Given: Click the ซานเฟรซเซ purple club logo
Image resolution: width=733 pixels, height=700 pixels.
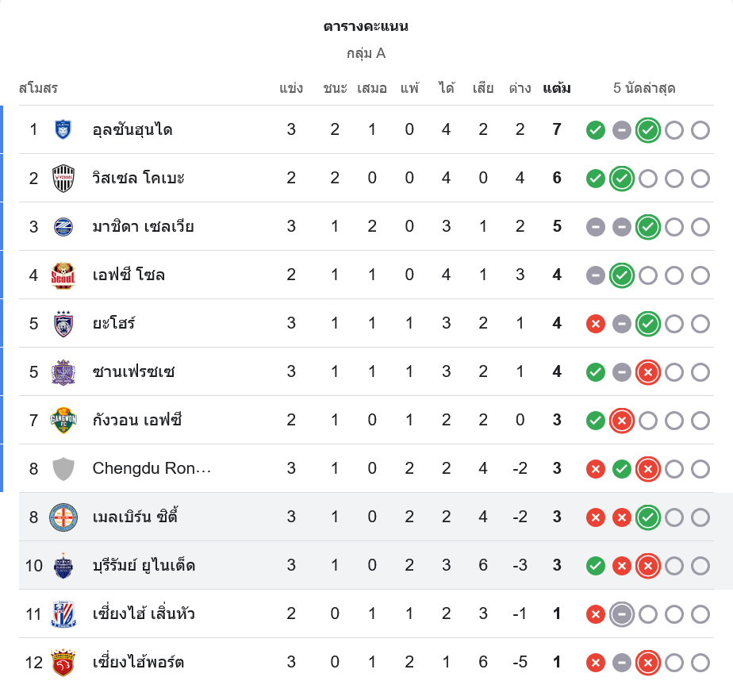Looking at the screenshot, I should (x=63, y=372).
